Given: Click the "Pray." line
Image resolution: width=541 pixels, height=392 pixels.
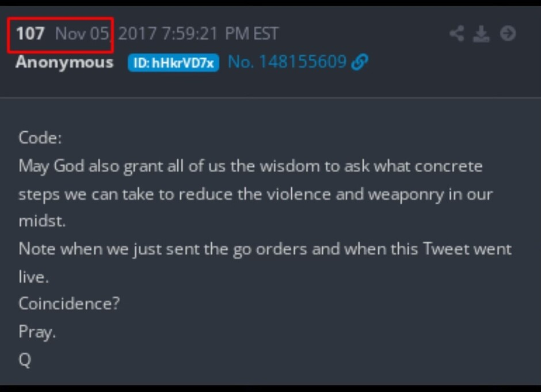Looking at the screenshot, I should pyautogui.click(x=37, y=332).
